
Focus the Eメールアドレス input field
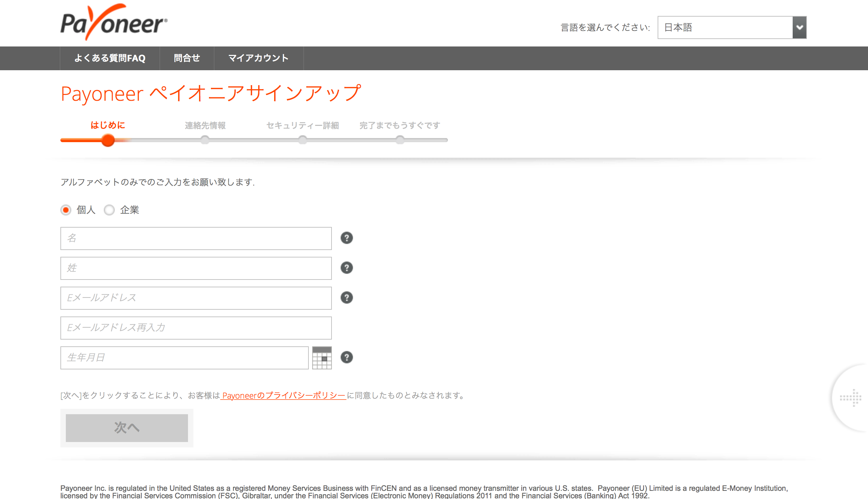coord(196,298)
